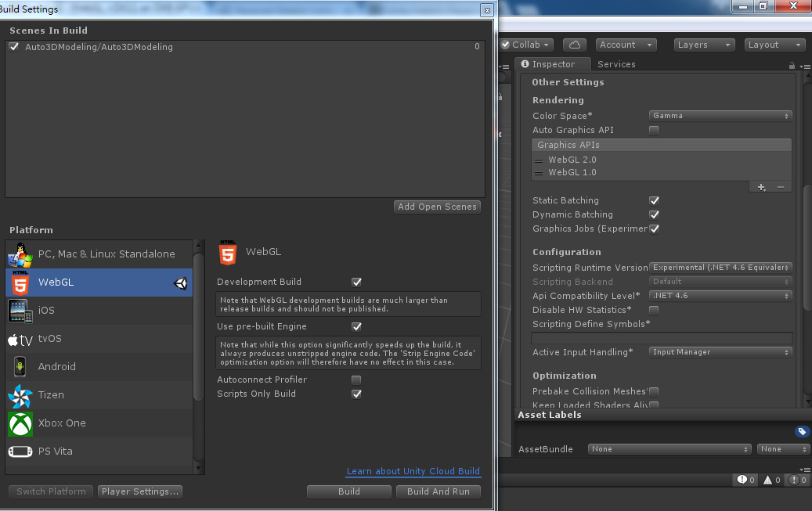Viewport: 812px width, 511px height.
Task: Pick the Xbox One platform icon
Action: (20, 423)
